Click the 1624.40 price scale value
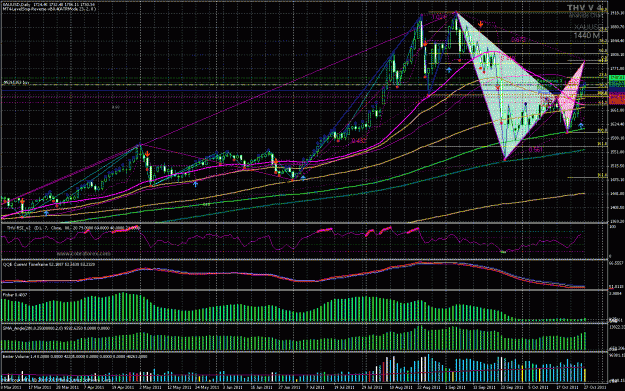The height and width of the screenshot is (391, 625). pyautogui.click(x=617, y=124)
